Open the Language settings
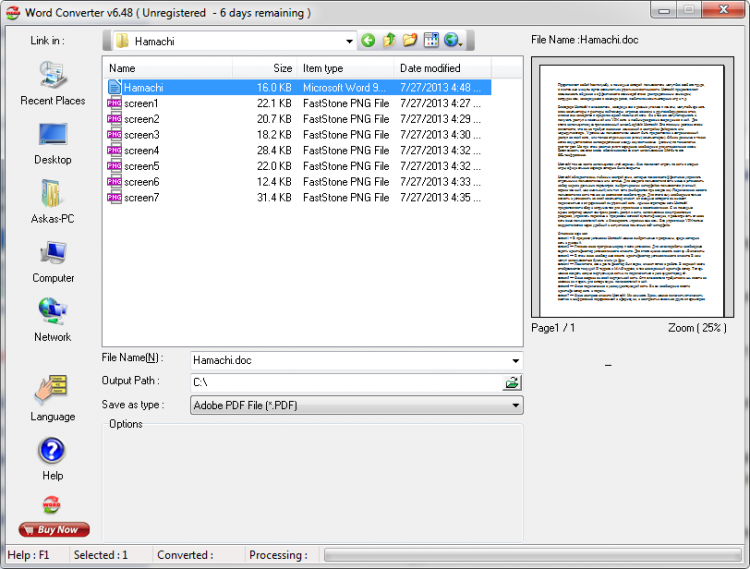This screenshot has width=750, height=569. point(53,398)
